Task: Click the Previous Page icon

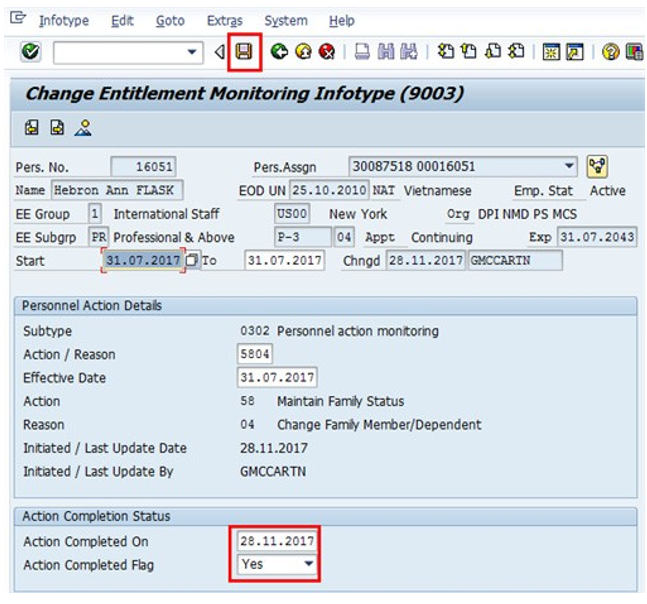Action: click(469, 52)
